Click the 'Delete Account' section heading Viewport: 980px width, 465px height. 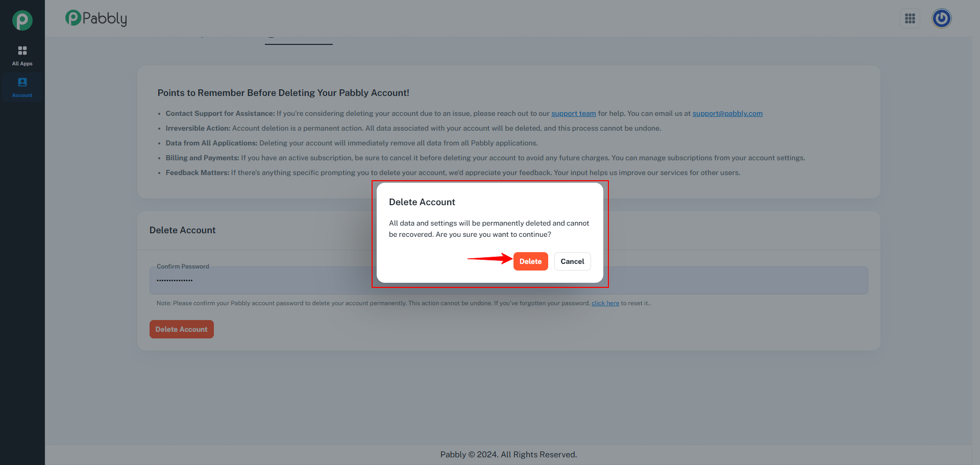tap(182, 230)
